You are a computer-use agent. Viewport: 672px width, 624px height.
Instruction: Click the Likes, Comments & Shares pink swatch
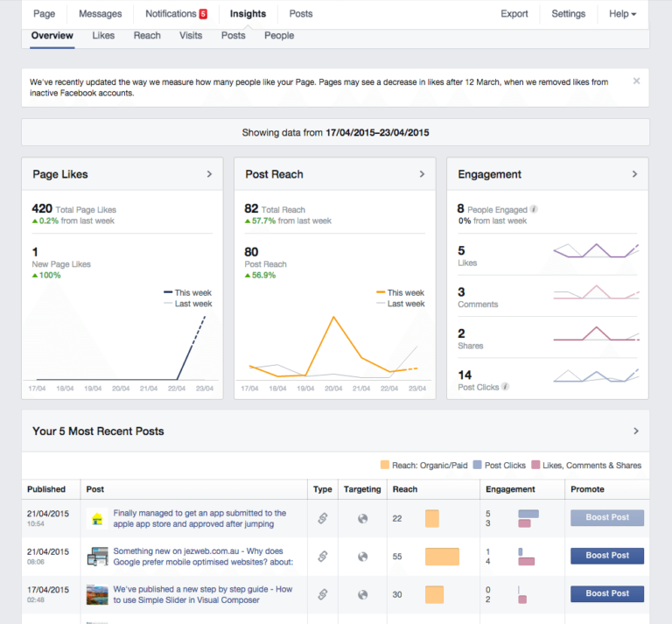(x=535, y=465)
